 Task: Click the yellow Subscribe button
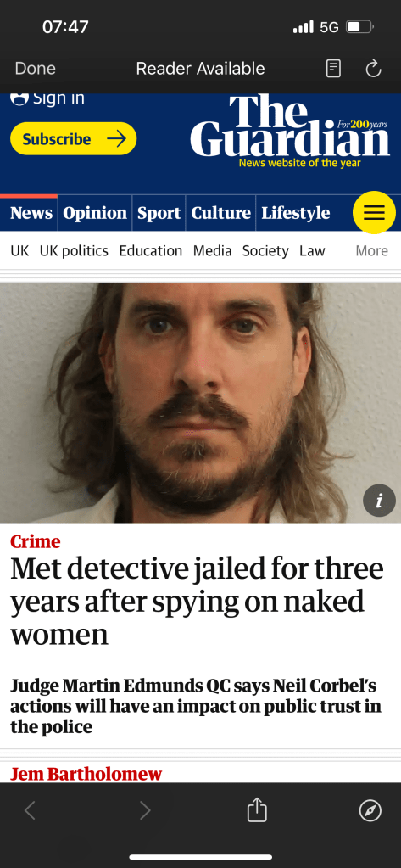point(73,138)
